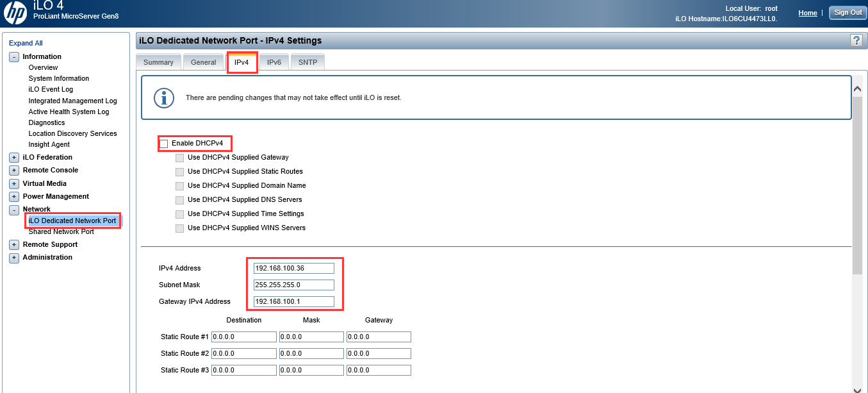Image resolution: width=868 pixels, height=393 pixels.
Task: Enable the DHCPv4 checkbox
Action: (164, 144)
